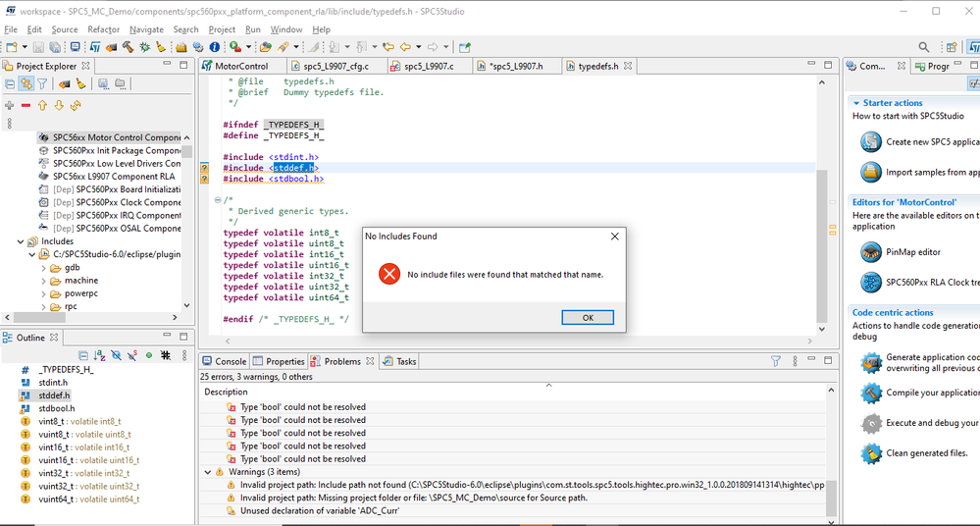Click the green bug debug icon
Viewport: 980px width, 526px height.
[144, 47]
